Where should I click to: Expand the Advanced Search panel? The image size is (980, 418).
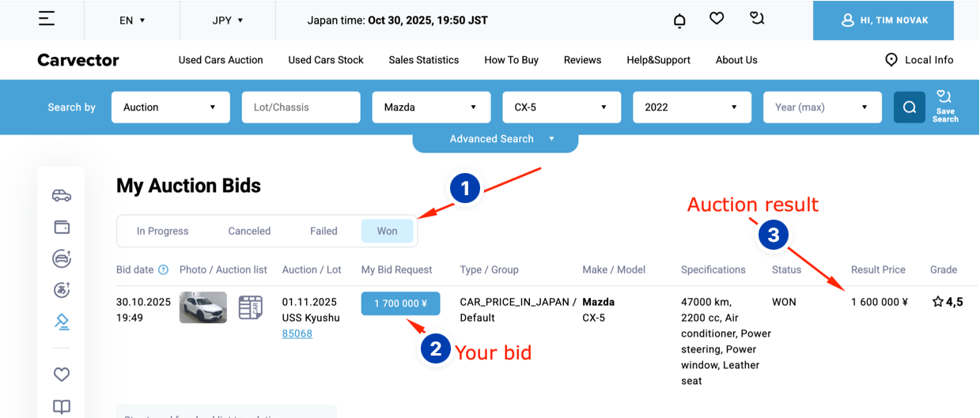pos(495,140)
